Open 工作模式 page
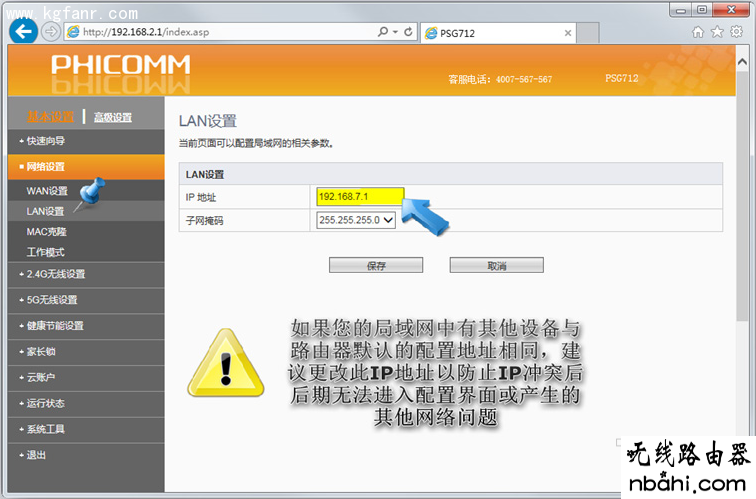Screen dimensions: 756x499 click(45, 252)
